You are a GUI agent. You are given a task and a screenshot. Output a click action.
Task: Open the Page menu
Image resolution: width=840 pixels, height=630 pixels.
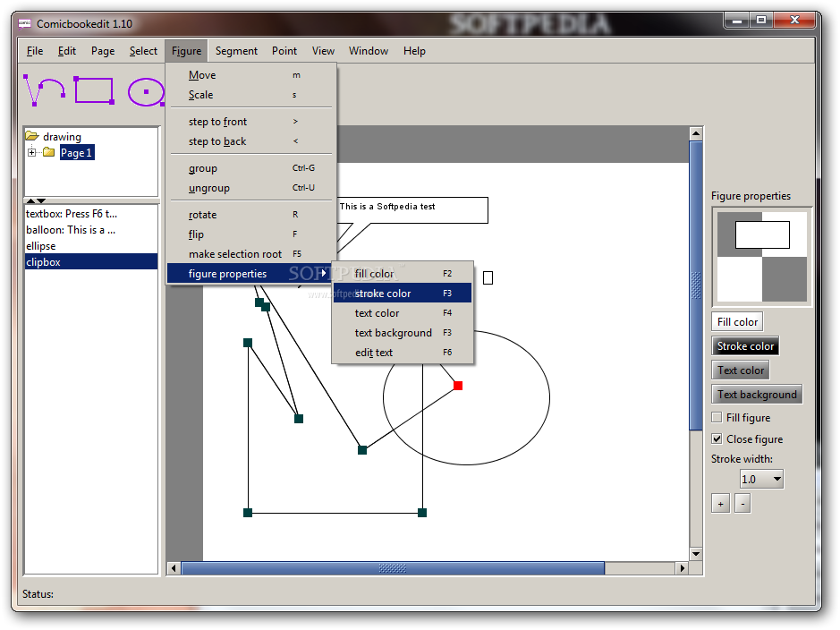point(103,51)
